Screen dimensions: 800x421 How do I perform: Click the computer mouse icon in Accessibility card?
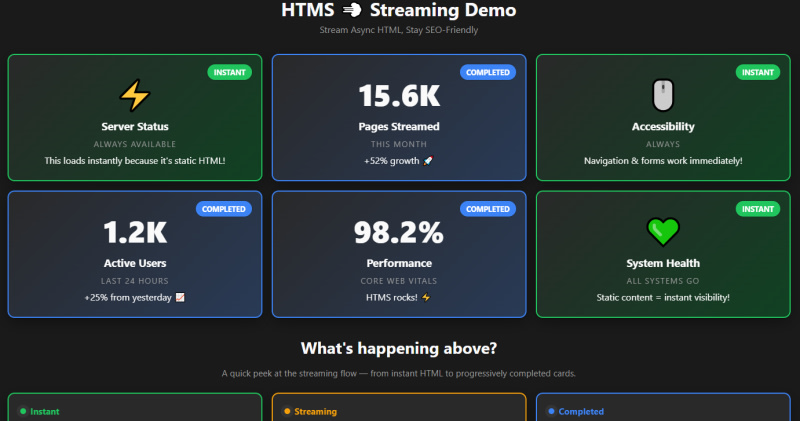663,95
